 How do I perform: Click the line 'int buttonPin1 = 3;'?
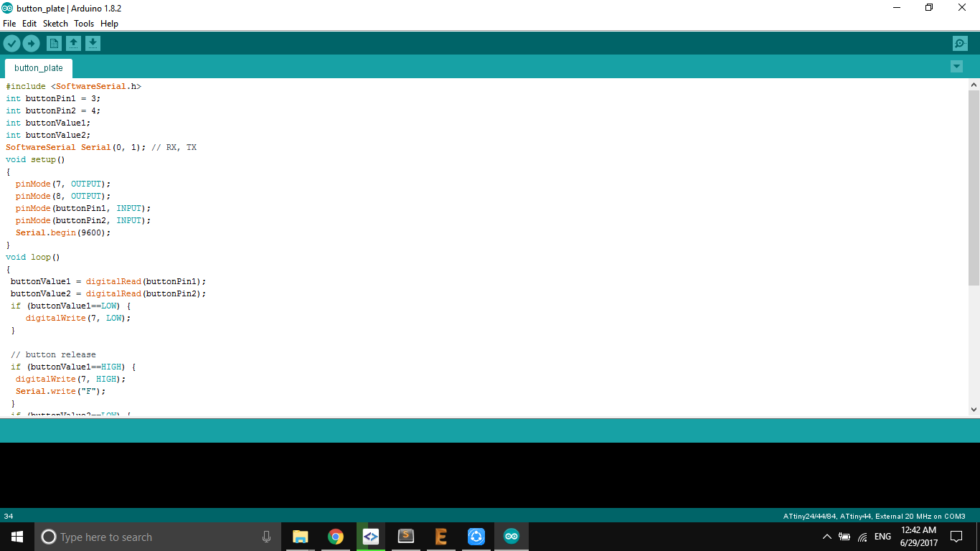pos(53,98)
